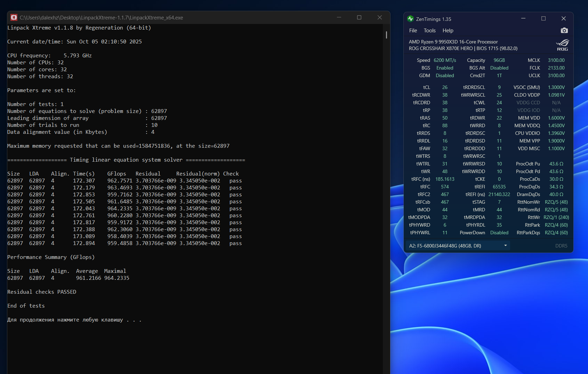Click the VDD MISC value 1.1000V
Screen dimensions: 588x374
(556, 148)
